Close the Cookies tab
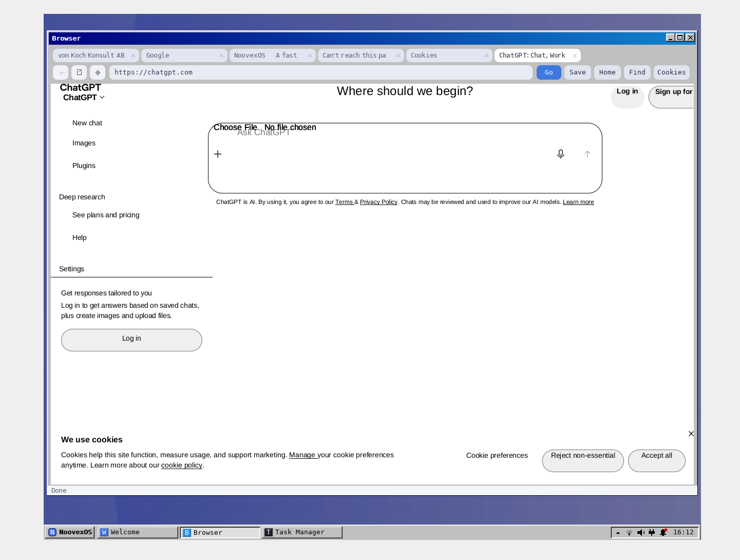740x560 pixels. pos(486,55)
